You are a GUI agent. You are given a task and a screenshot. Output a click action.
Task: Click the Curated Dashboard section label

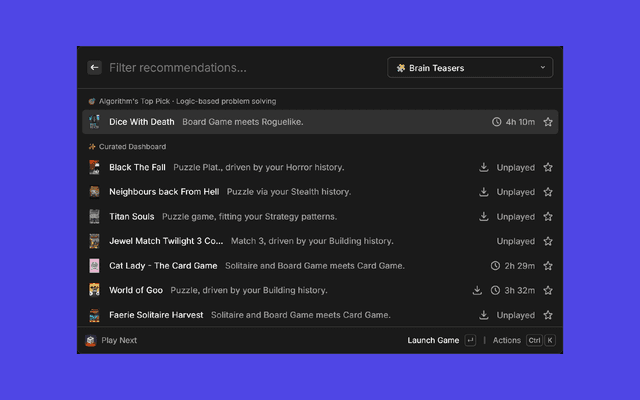pos(132,147)
